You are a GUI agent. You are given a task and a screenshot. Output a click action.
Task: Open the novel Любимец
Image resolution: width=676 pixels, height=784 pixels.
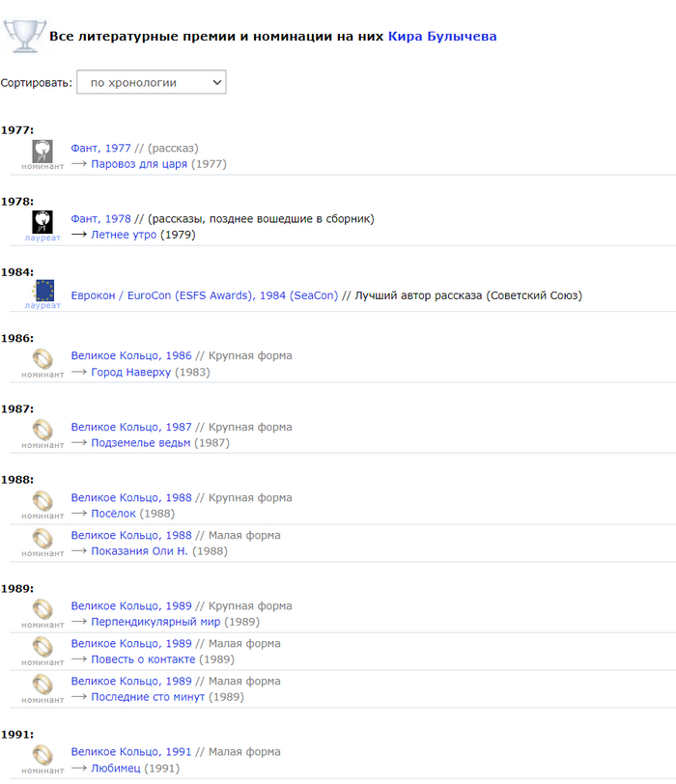(116, 769)
